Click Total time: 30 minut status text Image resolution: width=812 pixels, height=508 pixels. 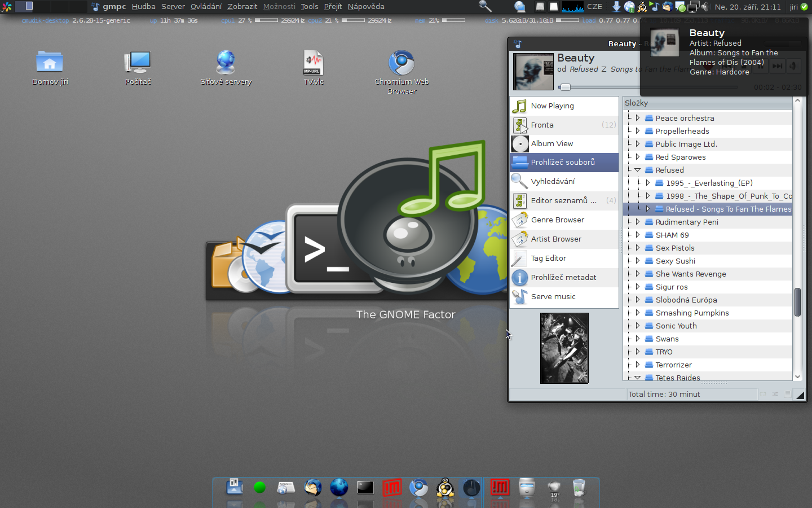point(664,394)
